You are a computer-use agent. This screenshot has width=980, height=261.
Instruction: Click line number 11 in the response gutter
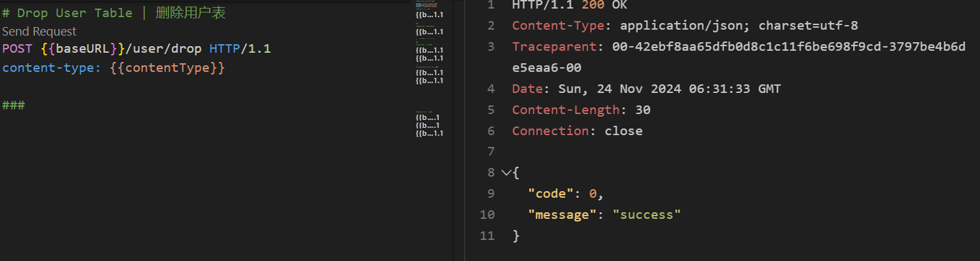coord(487,235)
